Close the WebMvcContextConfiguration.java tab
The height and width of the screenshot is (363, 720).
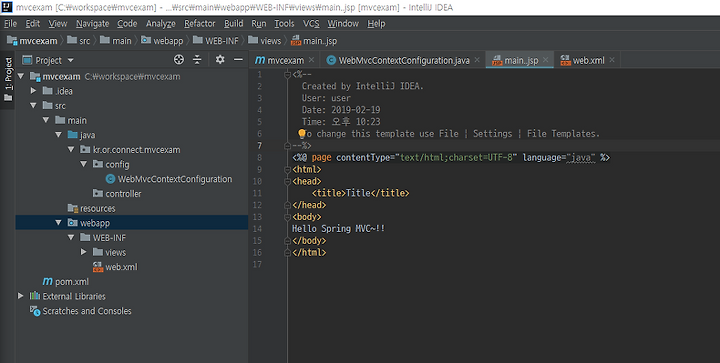[477, 60]
